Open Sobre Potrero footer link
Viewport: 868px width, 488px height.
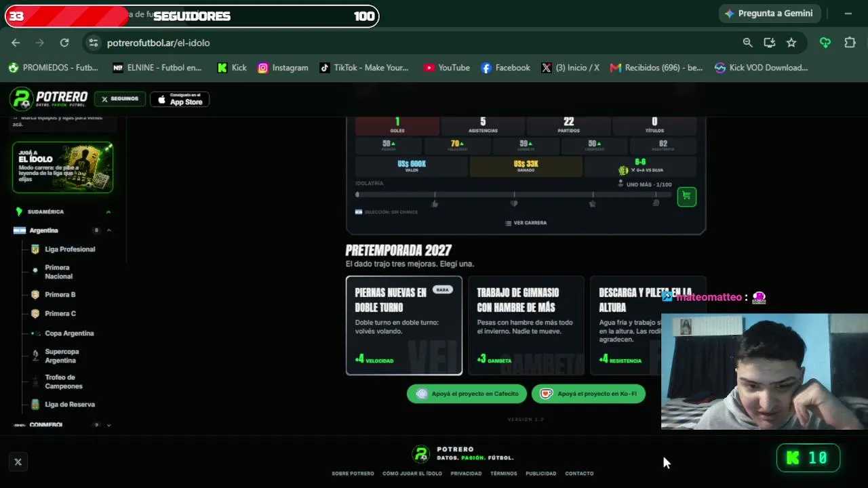[353, 474]
